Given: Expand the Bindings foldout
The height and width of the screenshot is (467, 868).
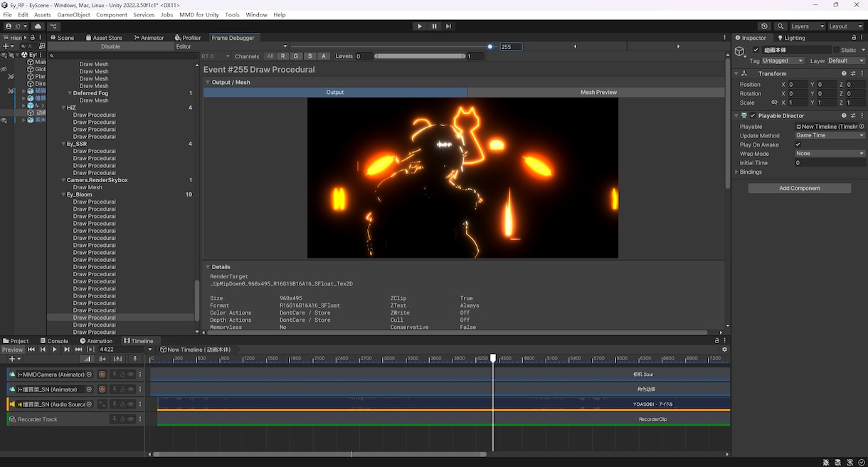Looking at the screenshot, I should coord(737,172).
